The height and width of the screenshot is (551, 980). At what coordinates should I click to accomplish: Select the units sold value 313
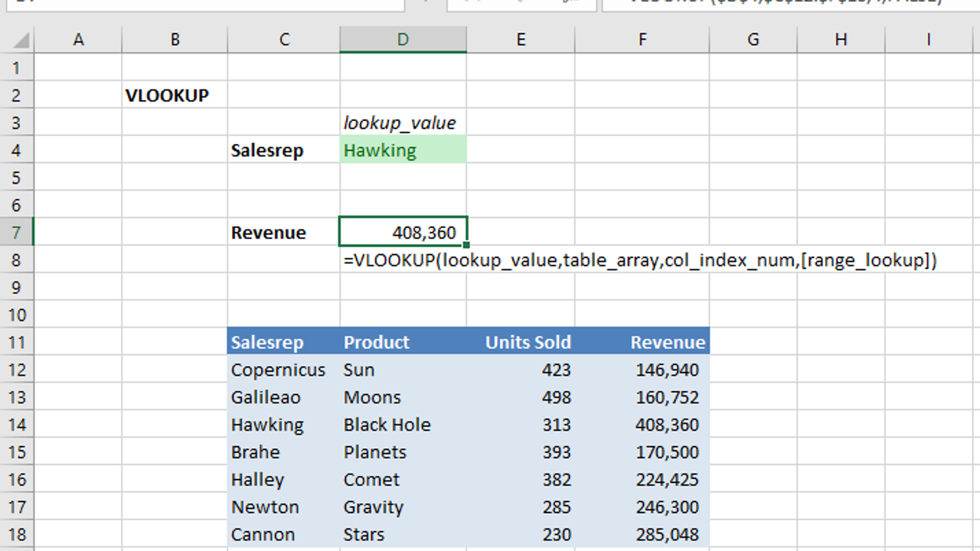pyautogui.click(x=521, y=425)
